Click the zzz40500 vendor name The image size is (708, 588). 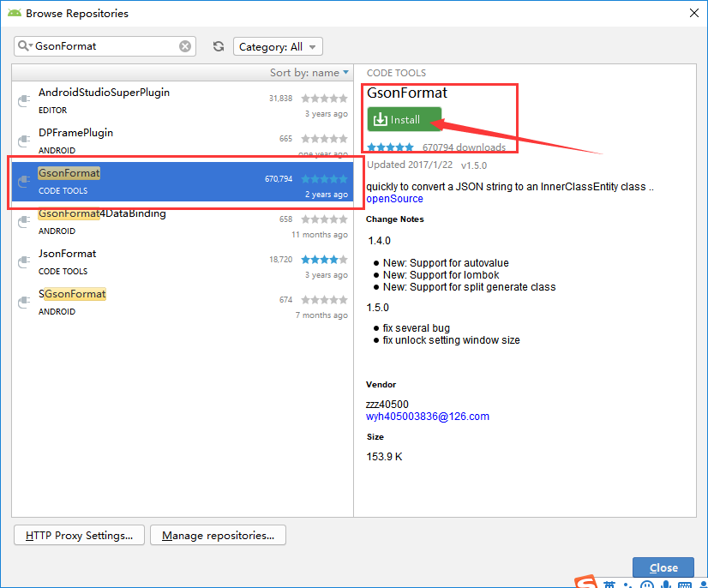coord(387,405)
